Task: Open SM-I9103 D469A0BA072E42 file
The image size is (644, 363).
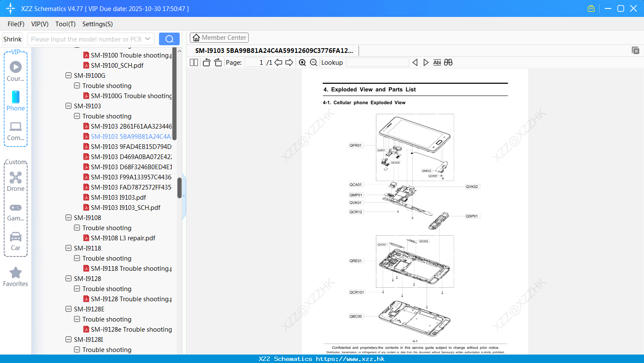Action: (128, 157)
